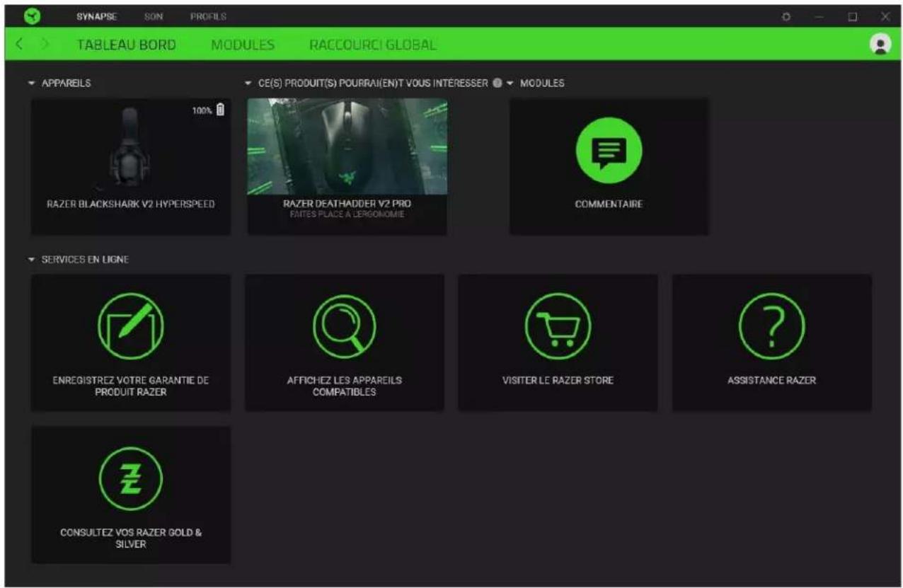This screenshot has height=588, width=903.
Task: Click AFFICHEZ LES APPAREILS COMPATIBLES
Action: point(344,386)
